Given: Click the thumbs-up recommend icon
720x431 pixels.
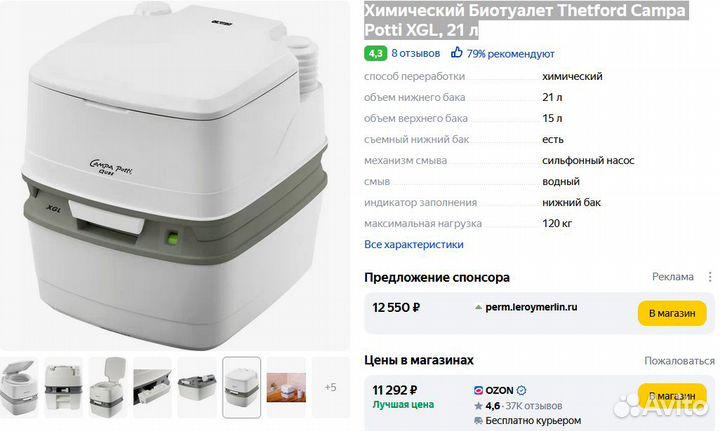Looking at the screenshot, I should pyautogui.click(x=456, y=52).
